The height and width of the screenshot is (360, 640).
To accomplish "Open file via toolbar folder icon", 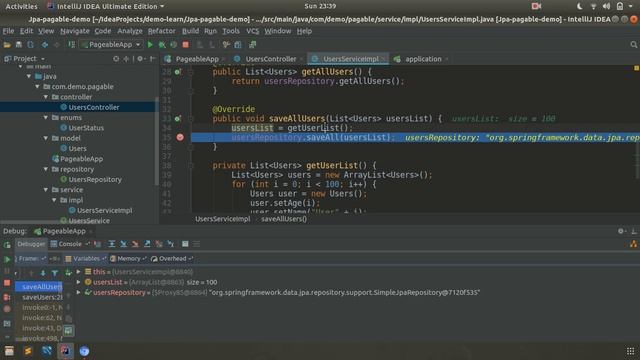I will [x=7, y=44].
